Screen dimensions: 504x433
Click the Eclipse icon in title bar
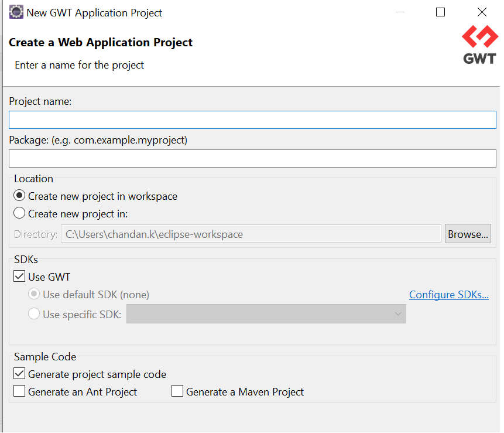click(x=16, y=12)
